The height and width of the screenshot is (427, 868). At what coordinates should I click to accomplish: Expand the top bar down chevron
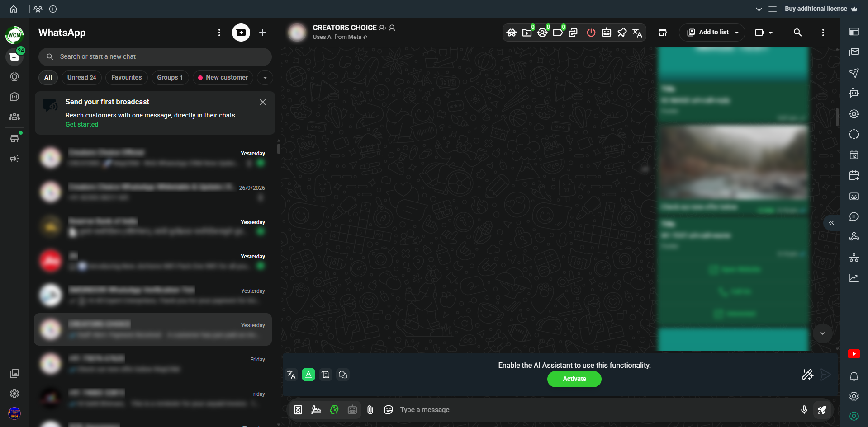click(759, 9)
